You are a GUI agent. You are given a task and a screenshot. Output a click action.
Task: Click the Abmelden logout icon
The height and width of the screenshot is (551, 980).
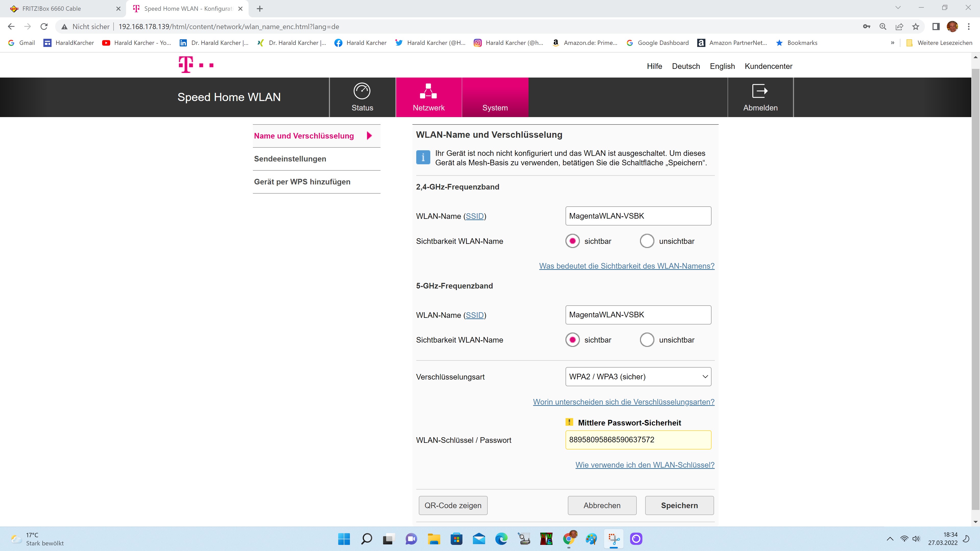[x=760, y=91]
